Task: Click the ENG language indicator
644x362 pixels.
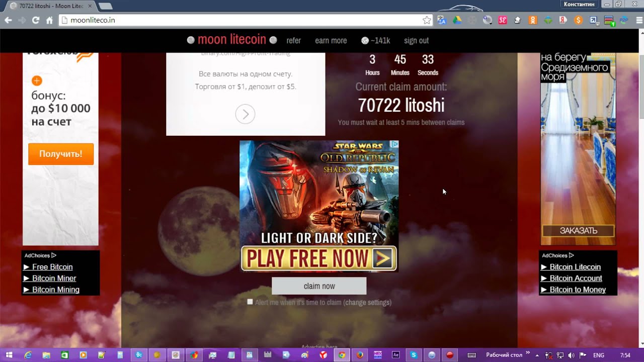Action: (x=599, y=355)
